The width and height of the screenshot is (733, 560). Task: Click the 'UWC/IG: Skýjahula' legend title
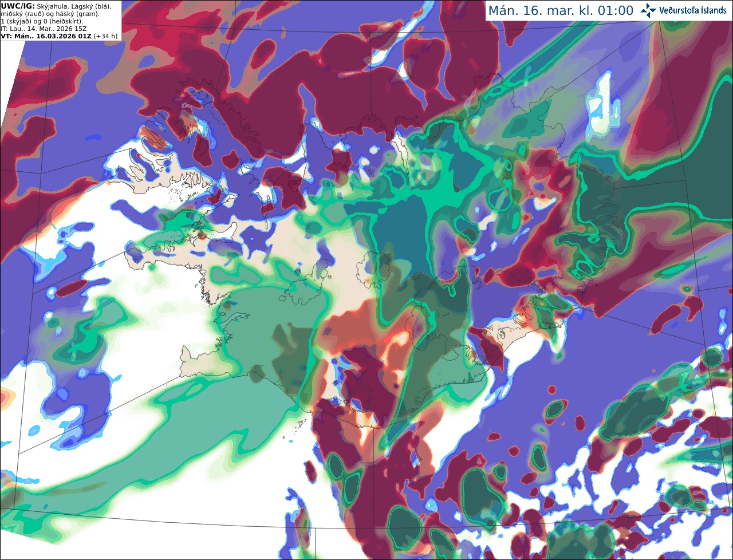(x=34, y=6)
